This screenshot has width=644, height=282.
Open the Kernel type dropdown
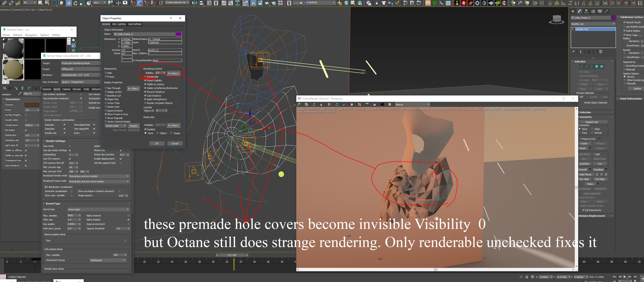(x=98, y=209)
